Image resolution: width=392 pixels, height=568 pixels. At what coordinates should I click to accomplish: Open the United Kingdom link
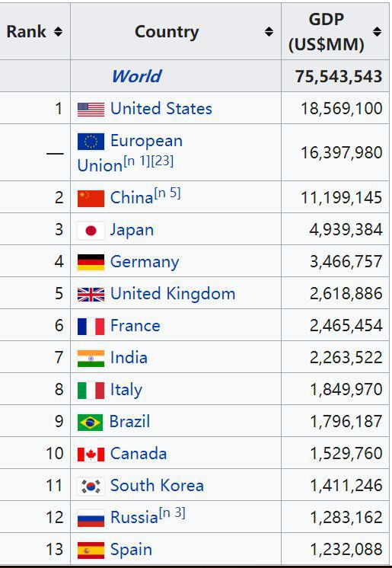173,293
